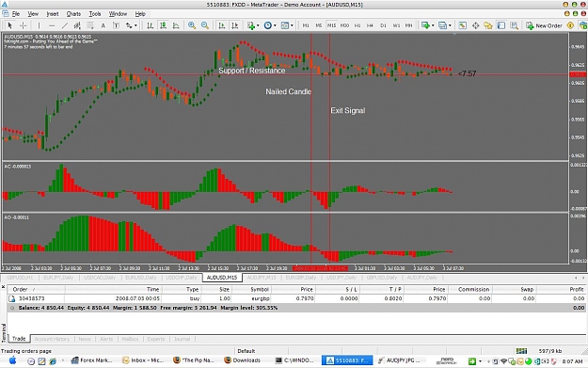
Task: Open the Strategy Tester icon
Action: 514,25
